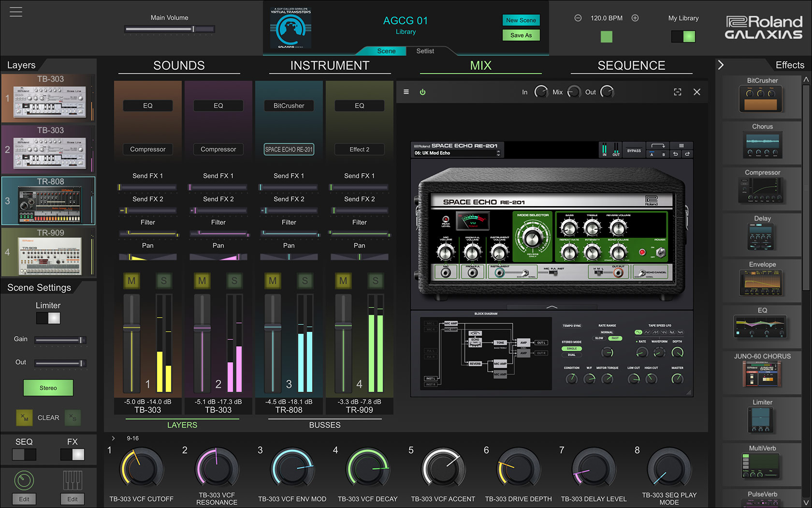Screen dimensions: 812x508
Task: Open the UK Mod Echo preset dropdown
Action: point(457,153)
